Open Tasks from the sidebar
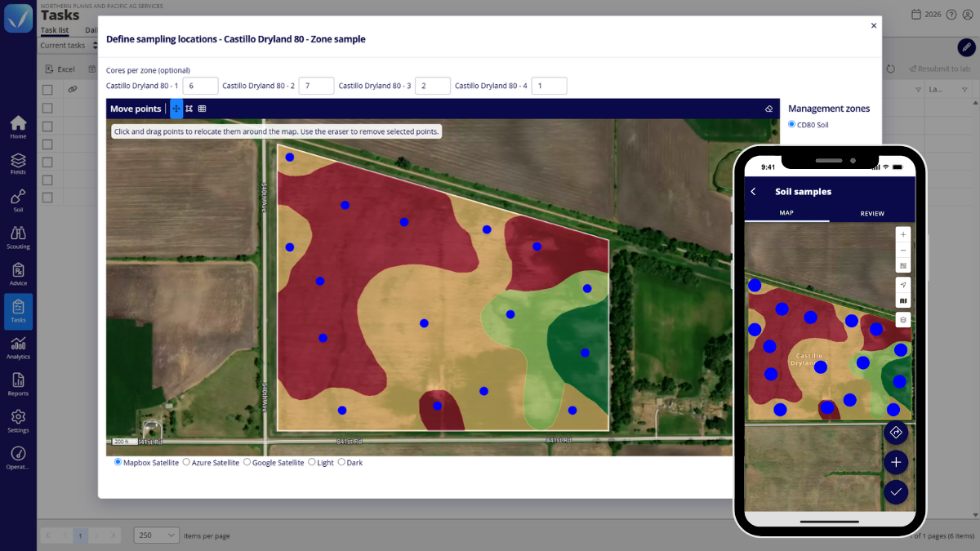 [x=18, y=311]
